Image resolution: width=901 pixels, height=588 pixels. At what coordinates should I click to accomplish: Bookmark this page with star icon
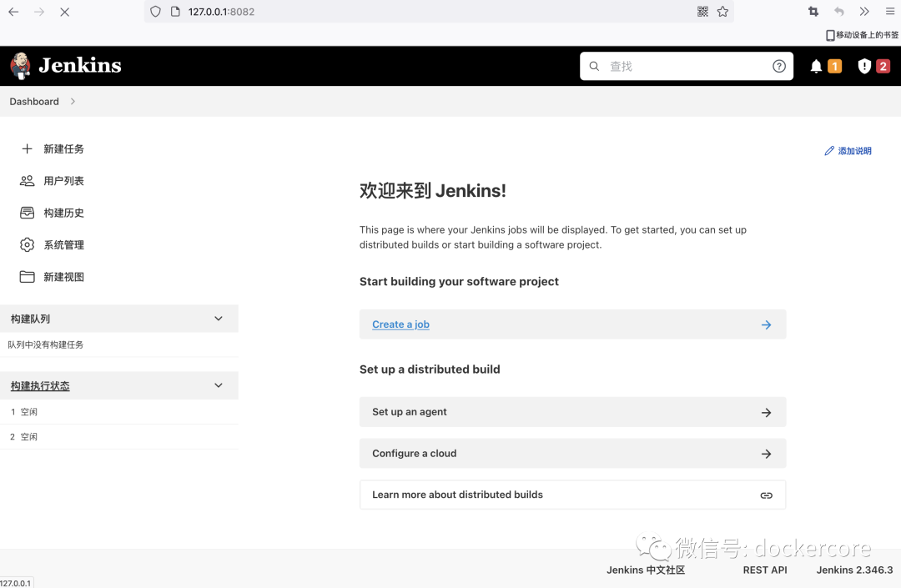click(x=722, y=12)
